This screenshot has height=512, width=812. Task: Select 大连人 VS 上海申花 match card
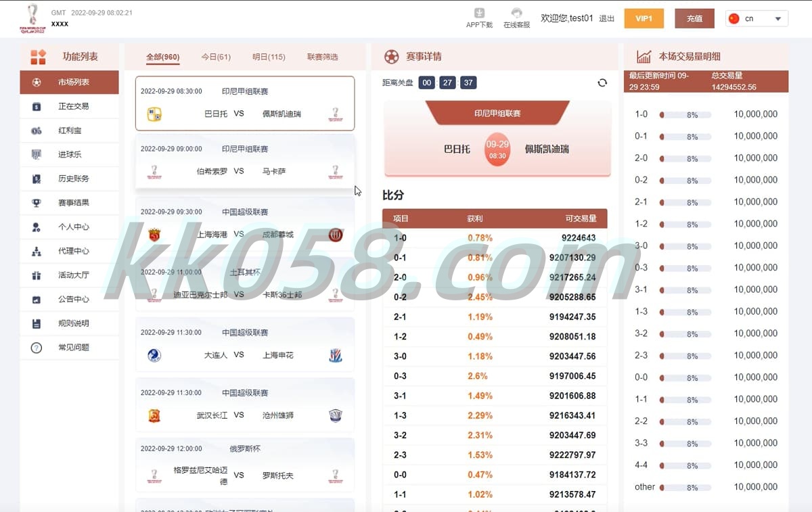point(245,345)
